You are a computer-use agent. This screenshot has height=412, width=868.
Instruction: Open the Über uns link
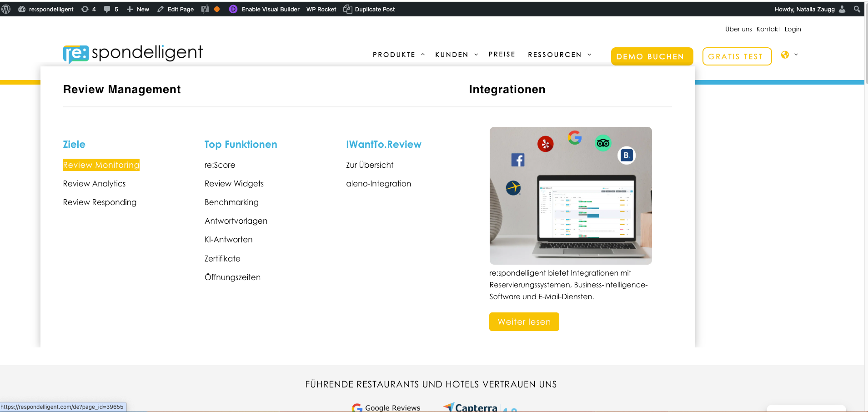[x=738, y=29]
